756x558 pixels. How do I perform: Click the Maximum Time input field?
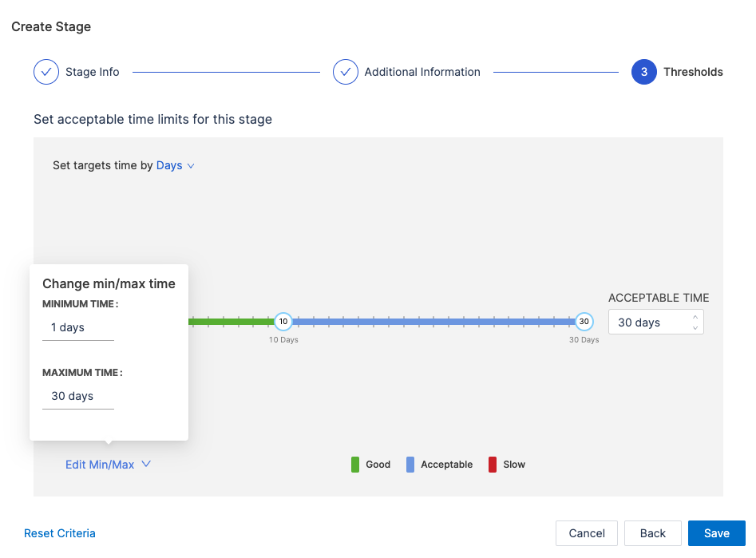[x=77, y=397]
